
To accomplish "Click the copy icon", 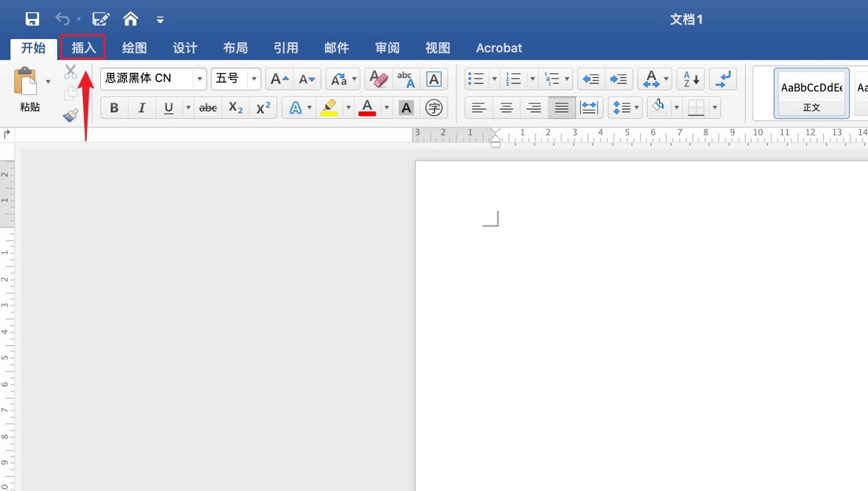I will point(71,93).
